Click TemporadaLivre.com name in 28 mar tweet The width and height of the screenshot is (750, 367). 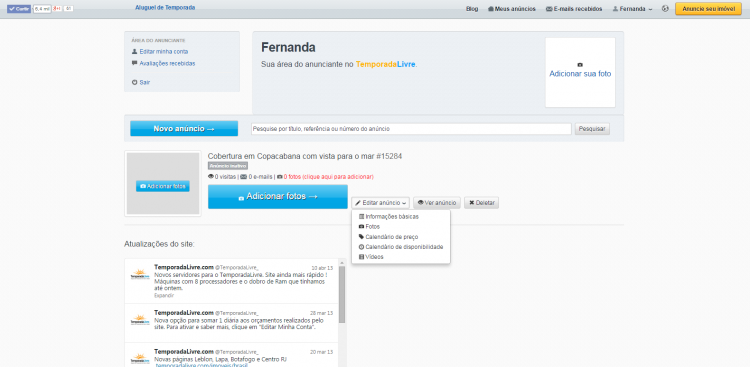pyautogui.click(x=184, y=312)
